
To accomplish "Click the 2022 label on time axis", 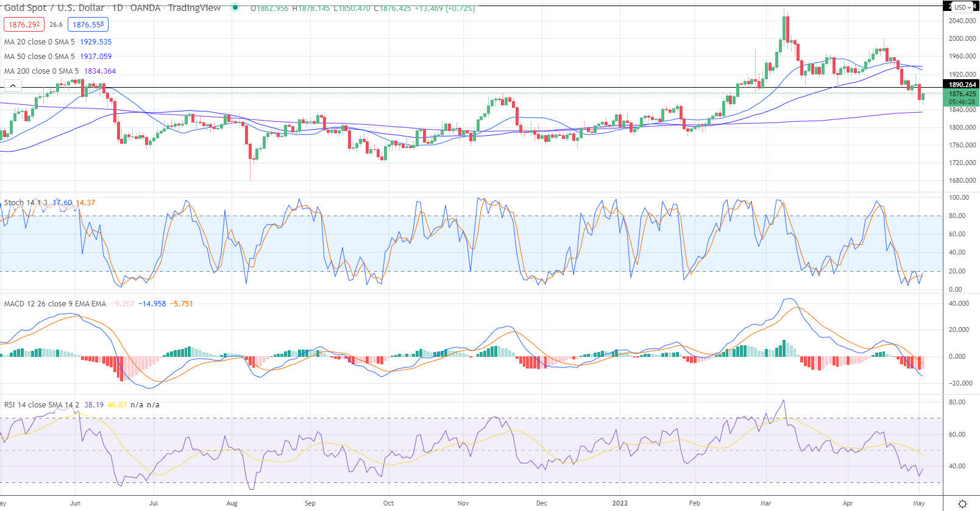I will [620, 504].
